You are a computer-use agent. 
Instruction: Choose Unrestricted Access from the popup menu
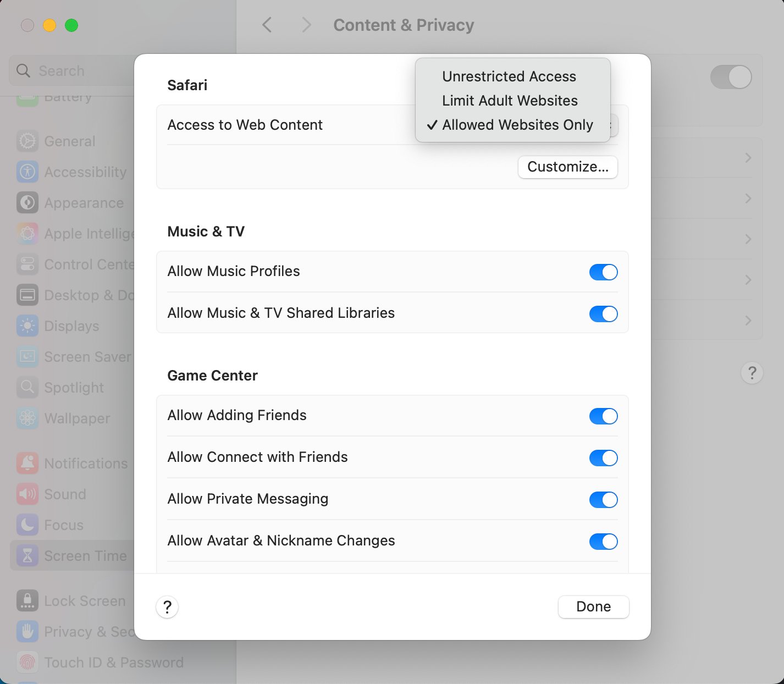[512, 76]
